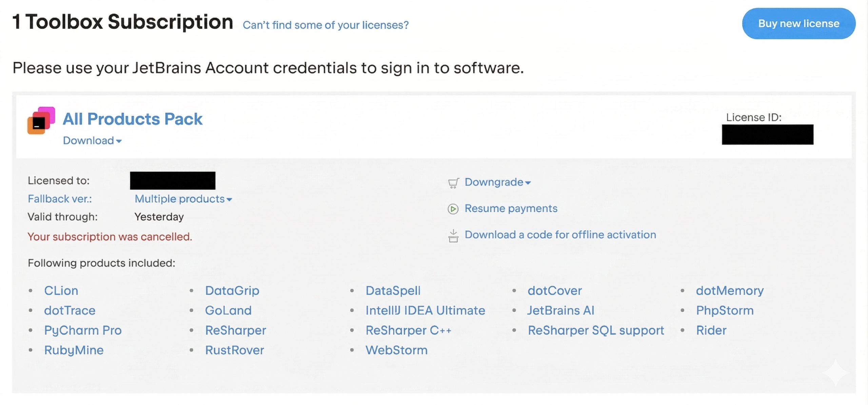
Task: Click the shopping cart icon beside Downgrade
Action: (453, 183)
